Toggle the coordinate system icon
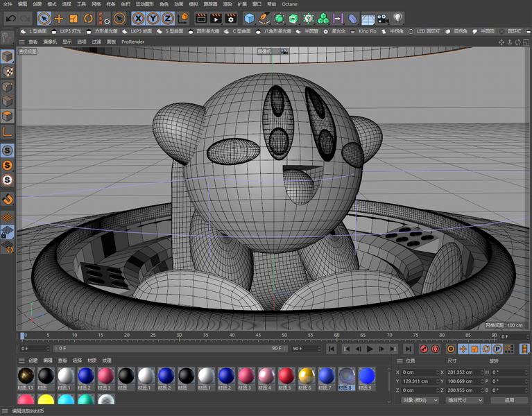532x416 pixels. click(x=183, y=18)
